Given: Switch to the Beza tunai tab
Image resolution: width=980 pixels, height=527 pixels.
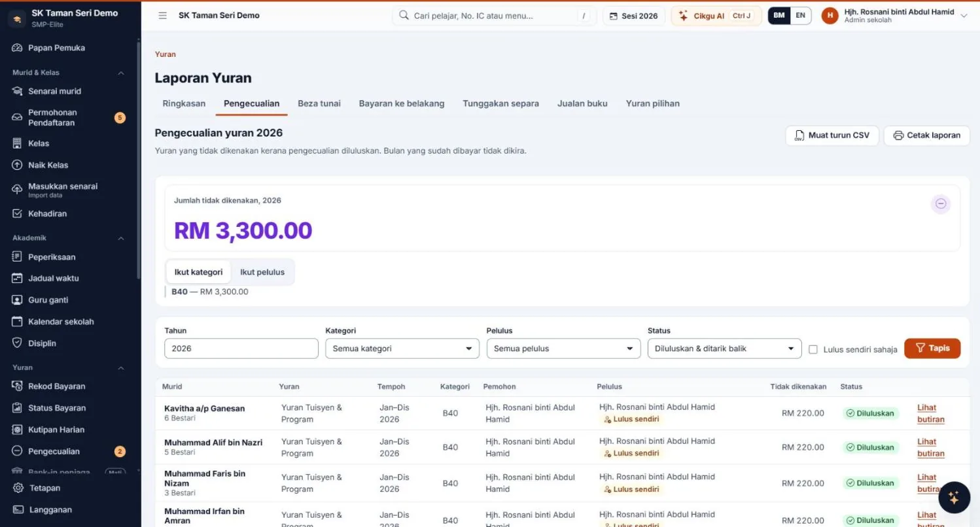Looking at the screenshot, I should tap(319, 103).
